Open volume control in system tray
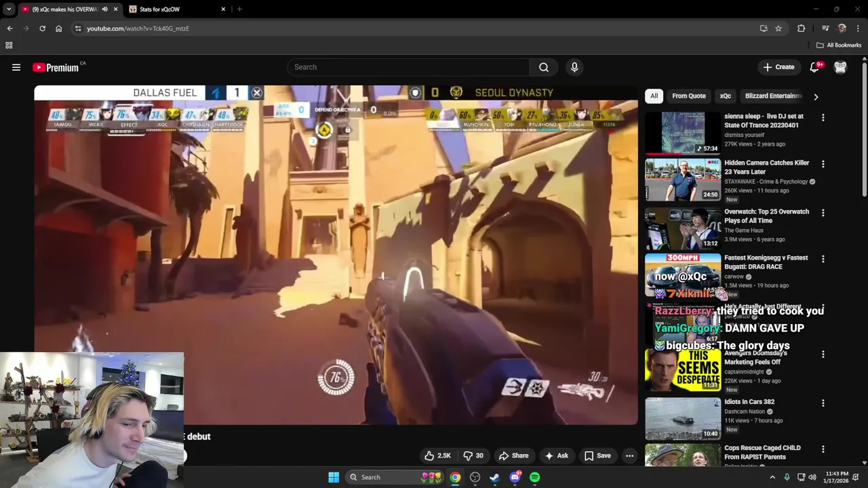The width and height of the screenshot is (868, 488). coord(812,477)
